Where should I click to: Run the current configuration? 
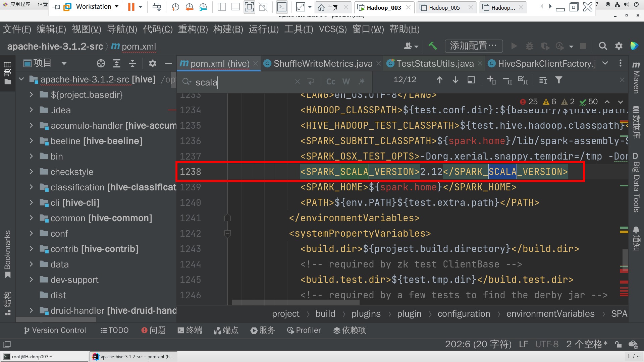point(514,46)
